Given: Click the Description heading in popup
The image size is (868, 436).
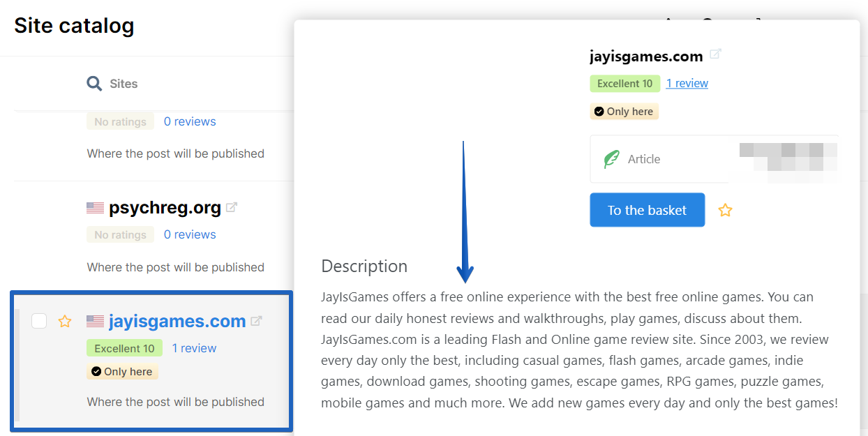Looking at the screenshot, I should click(x=364, y=266).
